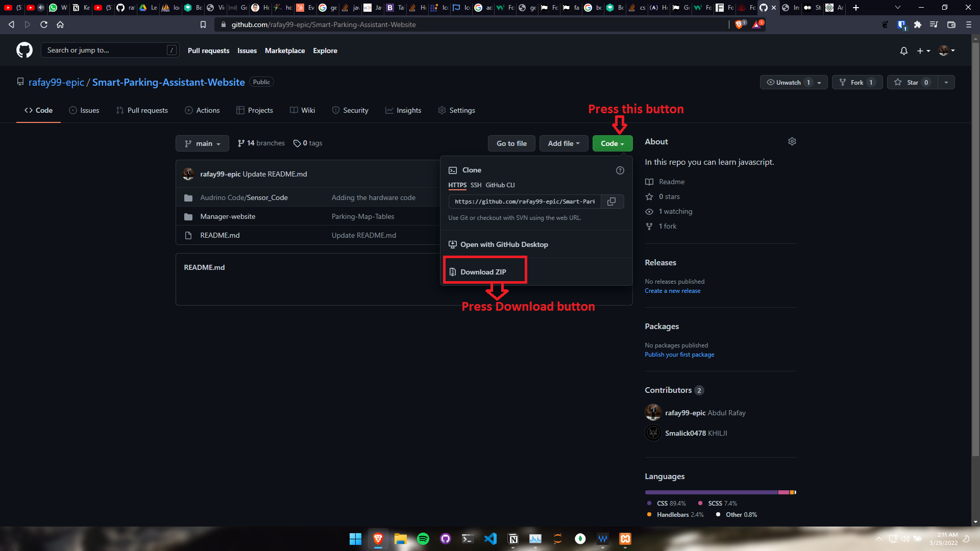The image size is (980, 551).
Task: Select the SSH clone option
Action: click(476, 185)
